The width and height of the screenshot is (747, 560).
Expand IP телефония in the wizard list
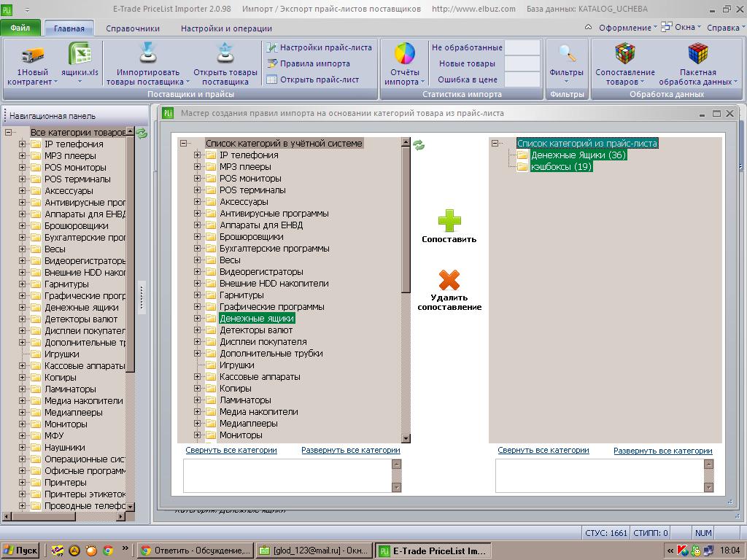(197, 155)
